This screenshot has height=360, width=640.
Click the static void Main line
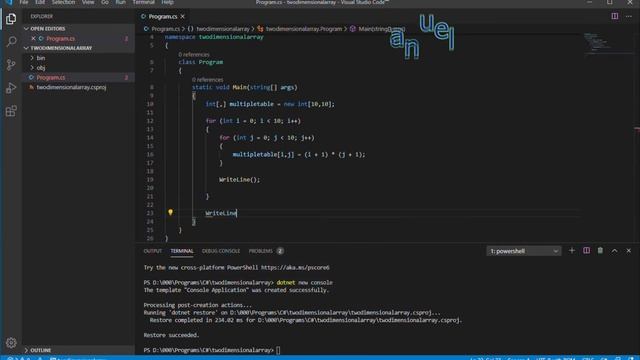pos(245,87)
